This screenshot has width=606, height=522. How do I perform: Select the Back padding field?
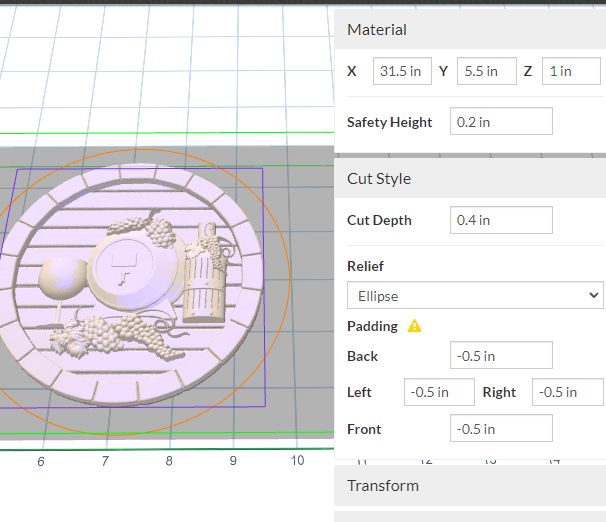(x=501, y=355)
